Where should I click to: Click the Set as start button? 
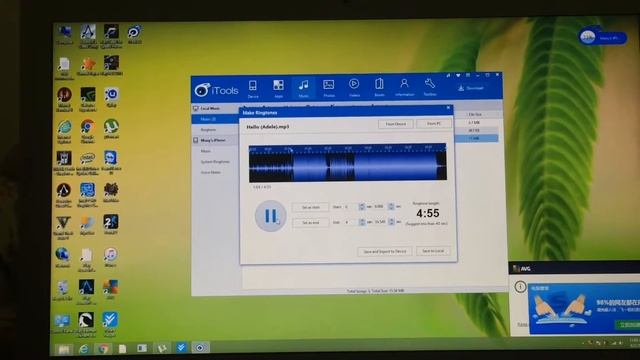[x=310, y=207]
